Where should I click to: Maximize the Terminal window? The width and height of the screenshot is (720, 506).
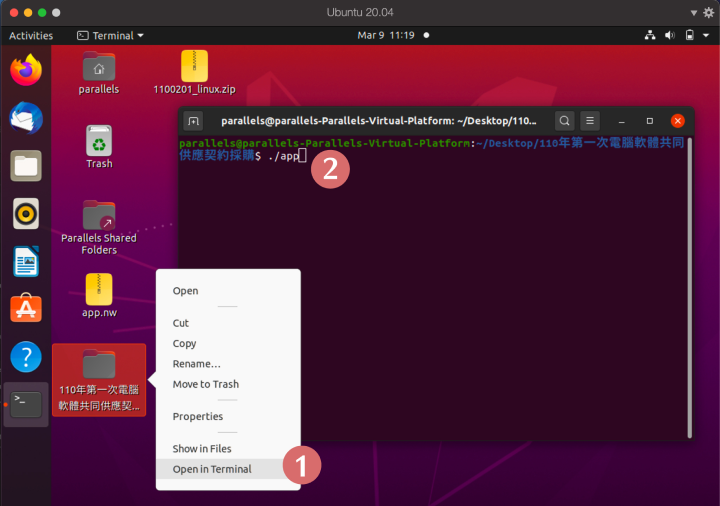650,121
